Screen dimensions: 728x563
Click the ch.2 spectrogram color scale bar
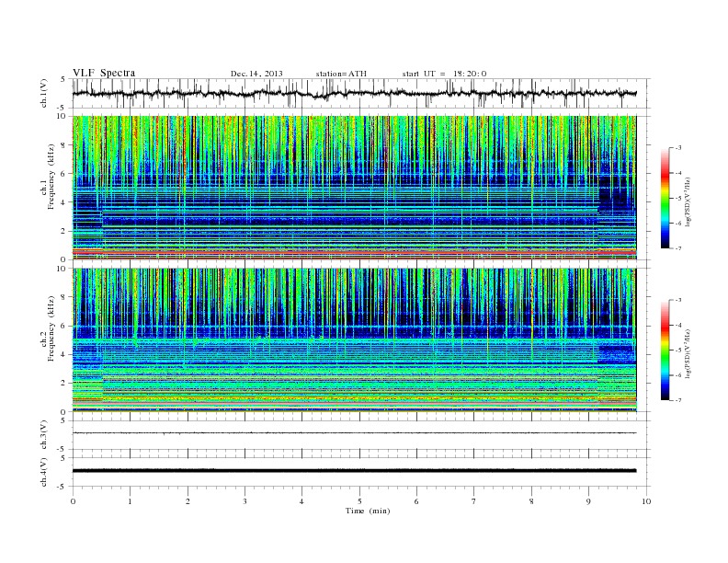coord(665,350)
